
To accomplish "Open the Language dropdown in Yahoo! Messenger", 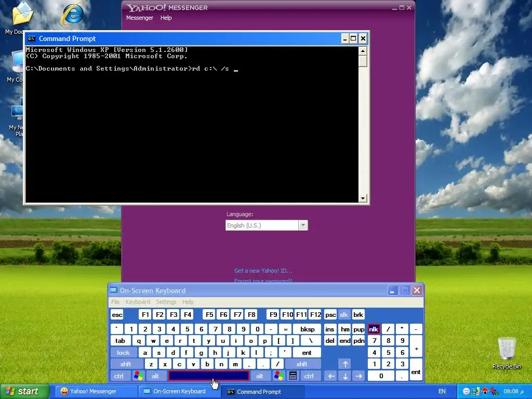I will [303, 225].
